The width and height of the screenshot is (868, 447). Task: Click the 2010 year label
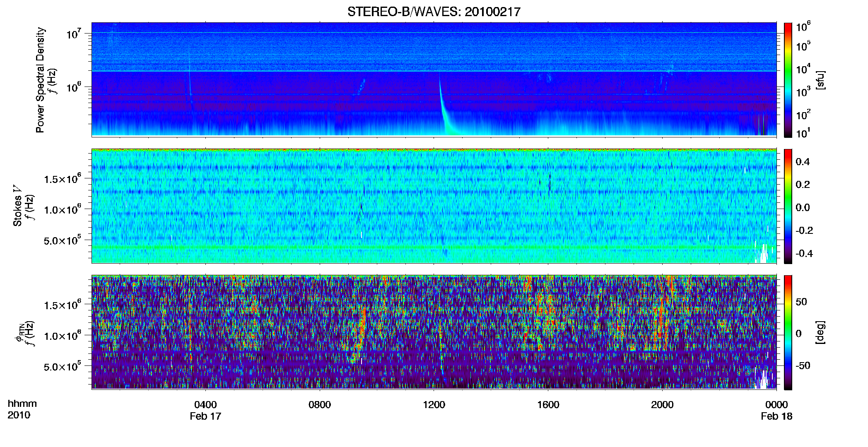[x=19, y=415]
